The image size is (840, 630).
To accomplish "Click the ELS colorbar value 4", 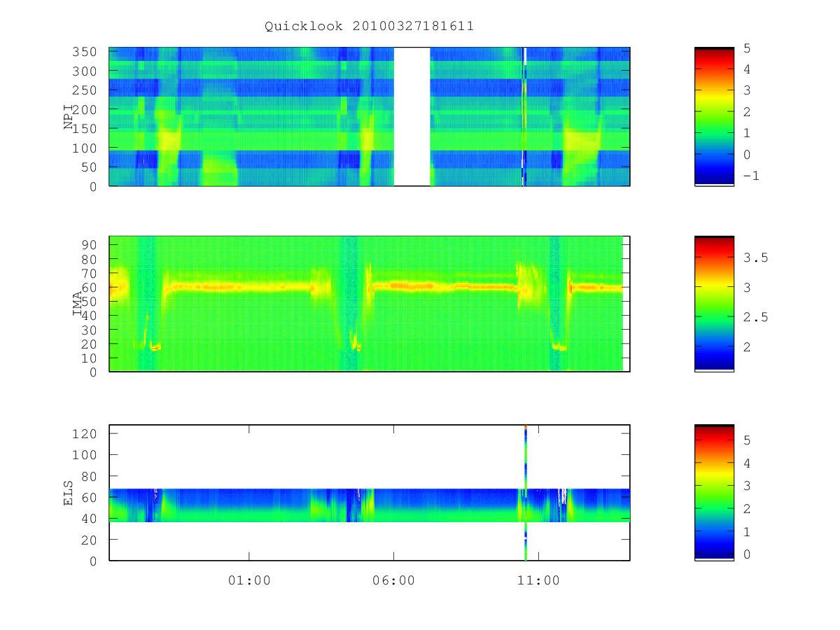I will tap(747, 463).
